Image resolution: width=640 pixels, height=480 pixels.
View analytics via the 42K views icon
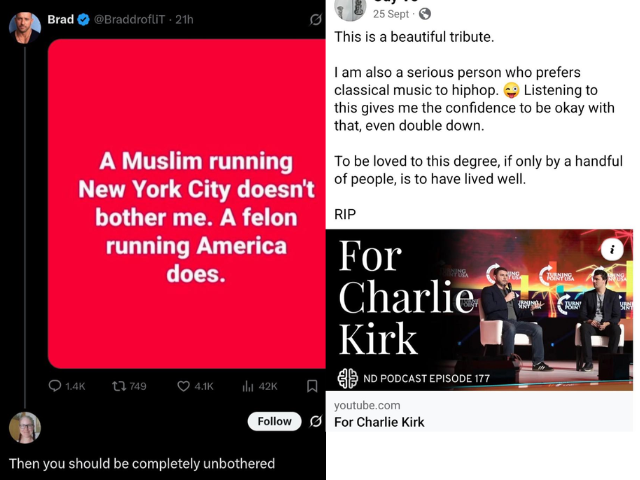248,386
